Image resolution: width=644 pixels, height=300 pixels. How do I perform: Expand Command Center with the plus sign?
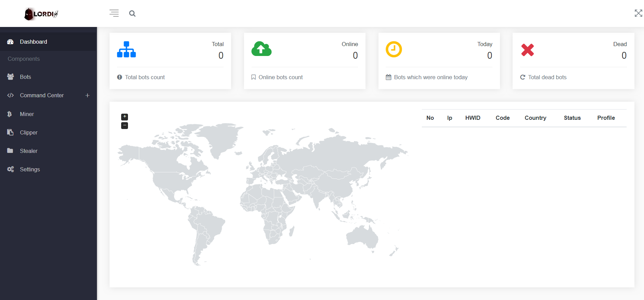(x=87, y=96)
